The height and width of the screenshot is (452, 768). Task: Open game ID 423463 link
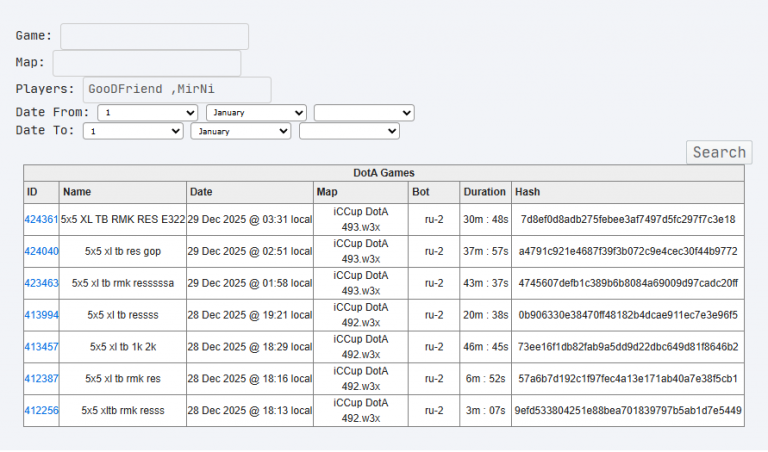[x=42, y=283]
